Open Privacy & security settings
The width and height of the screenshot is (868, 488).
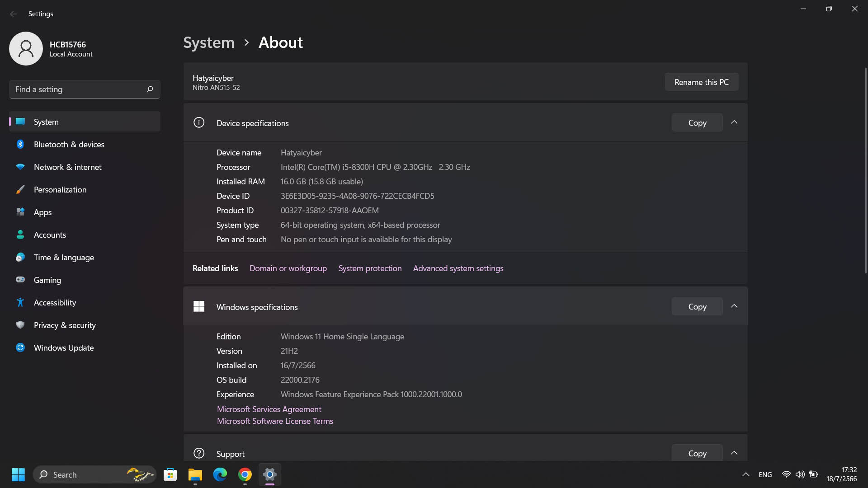(x=85, y=325)
